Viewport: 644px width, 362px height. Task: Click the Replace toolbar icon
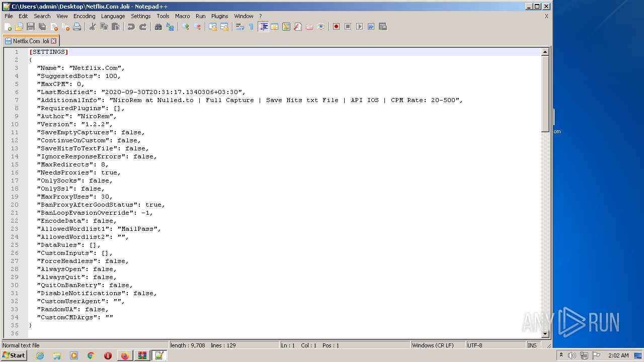[x=170, y=27]
